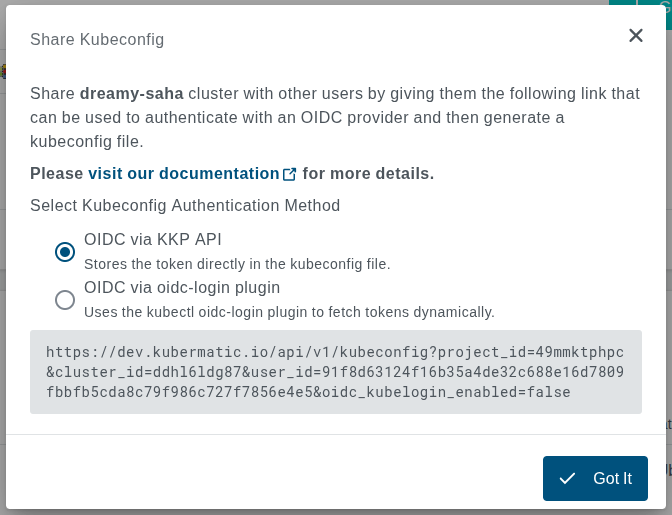Screen dimensions: 672x515
Task: Click the "for more details." text
Action: click(x=368, y=173)
